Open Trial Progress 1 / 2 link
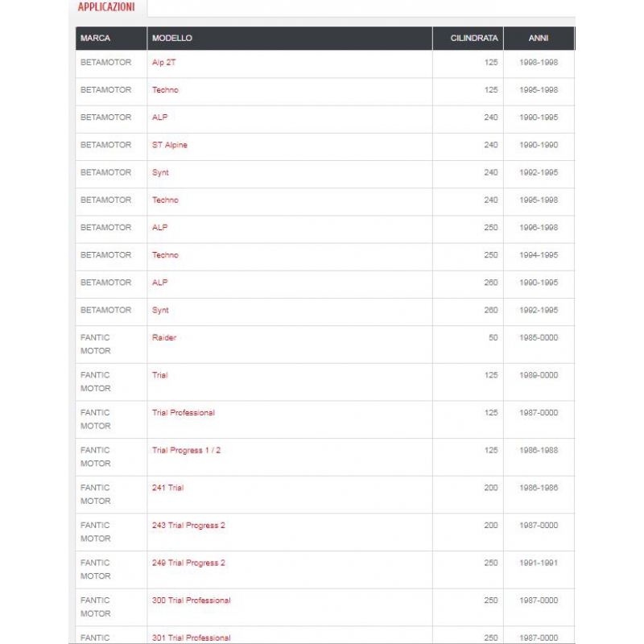644x644 pixels. (x=186, y=450)
